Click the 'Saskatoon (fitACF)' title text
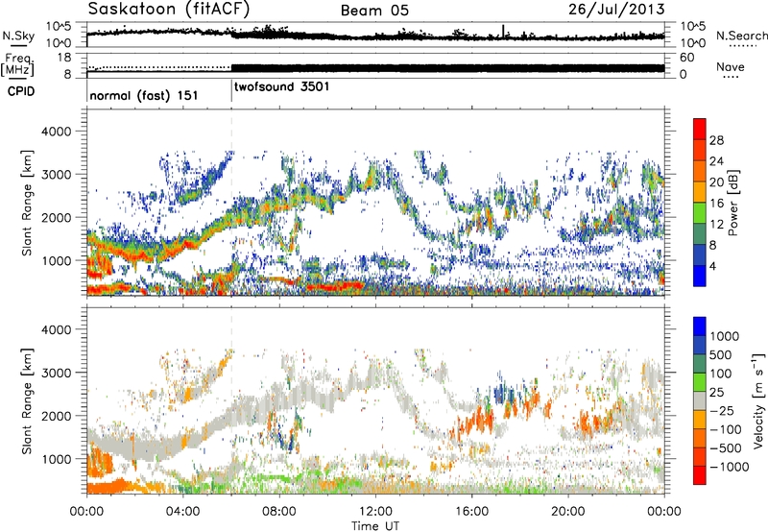Viewport: 768px width, 532px height. 169,10
